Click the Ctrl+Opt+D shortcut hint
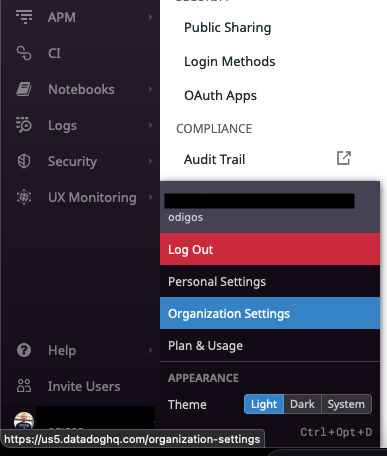 pos(336,432)
